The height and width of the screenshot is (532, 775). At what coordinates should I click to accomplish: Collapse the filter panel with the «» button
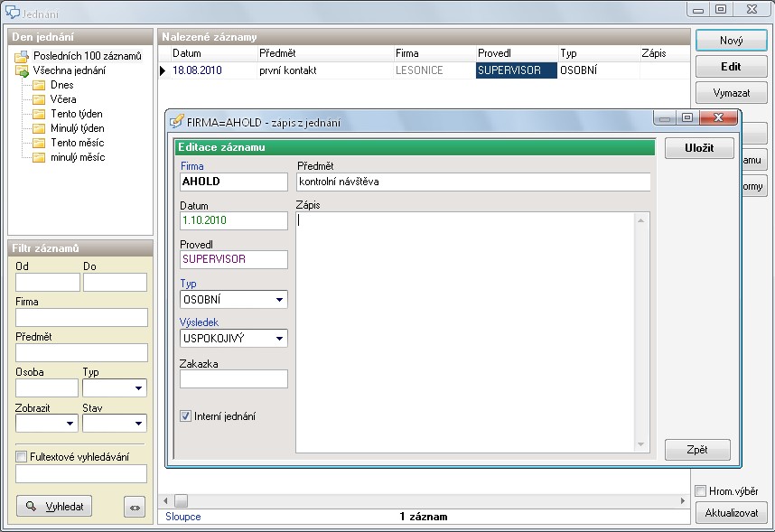pyautogui.click(x=135, y=507)
